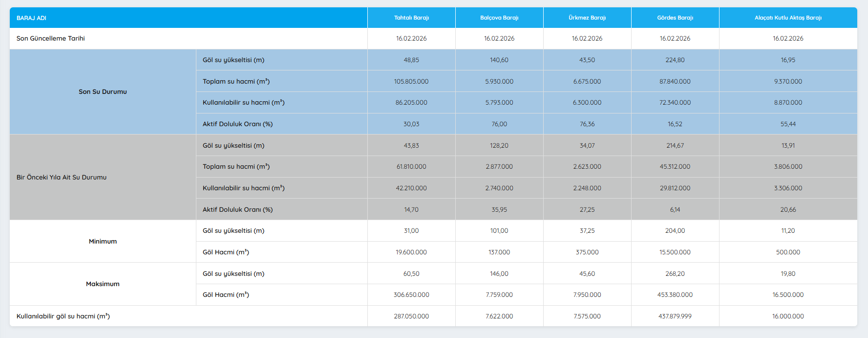This screenshot has height=338, width=868.
Task: Click the Maksimum group label cell
Action: pos(103,284)
